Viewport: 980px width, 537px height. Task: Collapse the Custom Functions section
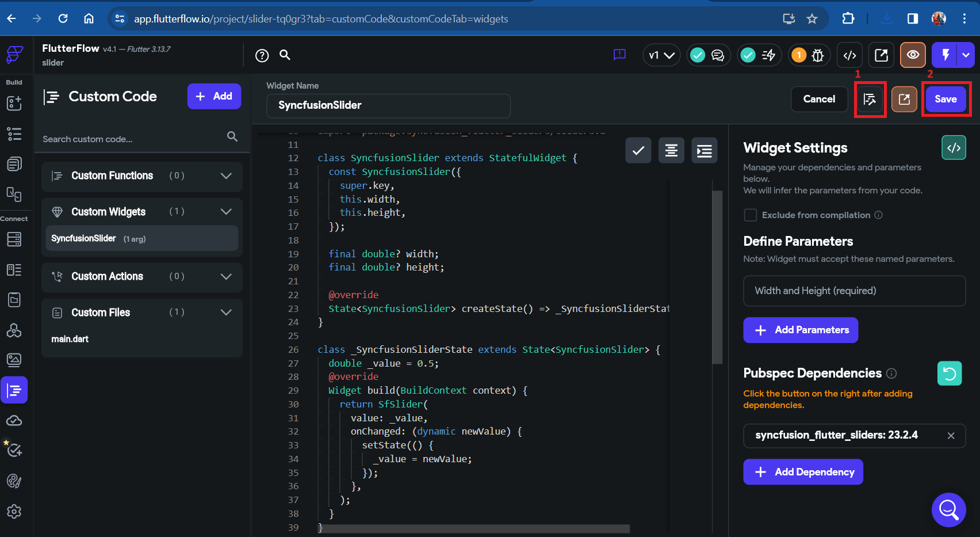click(226, 176)
